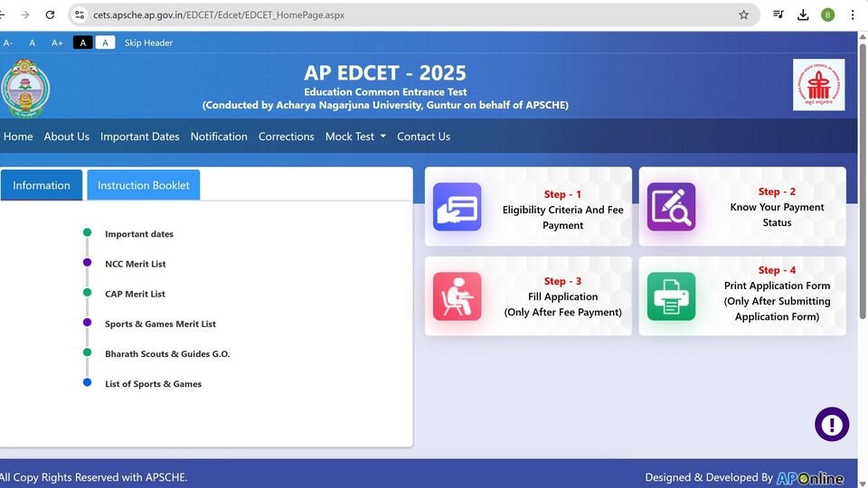
Task: Open Bharath Scouts & Guides G.O. link
Action: 167,353
